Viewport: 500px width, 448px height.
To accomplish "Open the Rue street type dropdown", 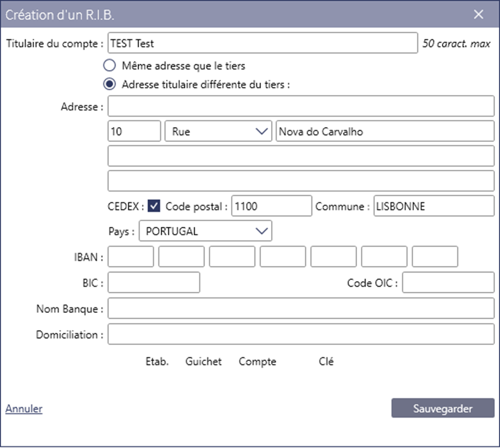I will [218, 131].
